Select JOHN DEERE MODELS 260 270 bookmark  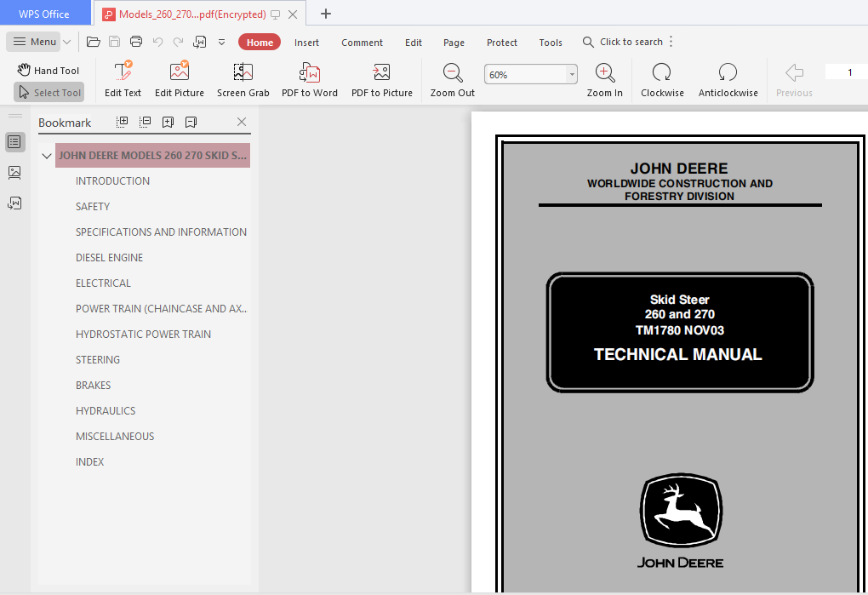click(x=153, y=156)
